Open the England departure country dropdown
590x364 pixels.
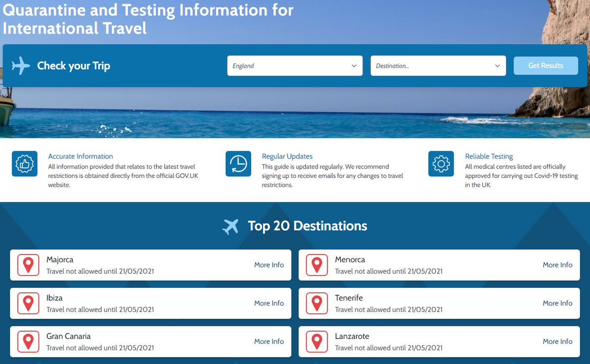point(295,66)
